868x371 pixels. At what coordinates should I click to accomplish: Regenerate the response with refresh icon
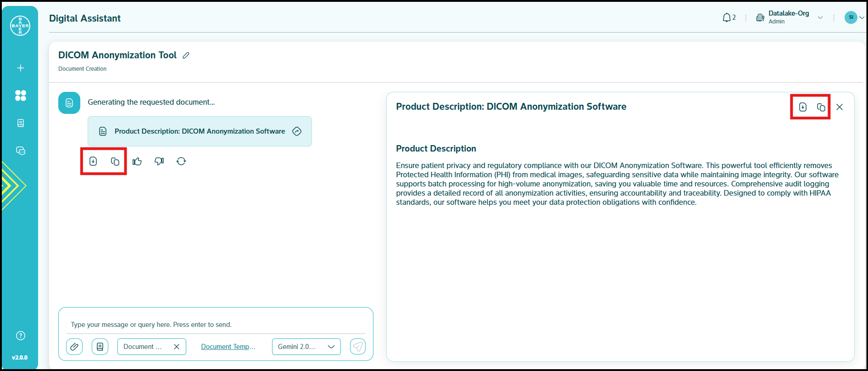pyautogui.click(x=181, y=161)
